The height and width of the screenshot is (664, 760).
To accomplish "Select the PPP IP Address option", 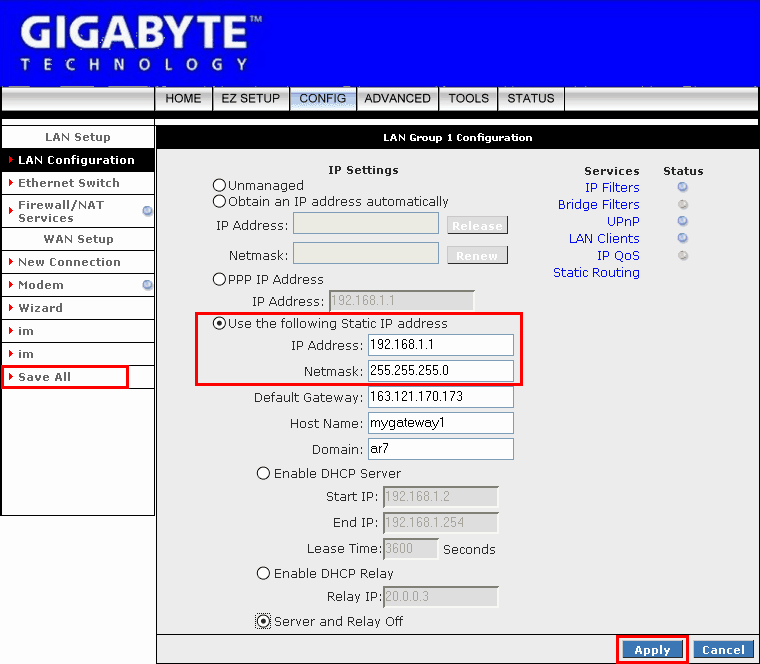I will (219, 279).
